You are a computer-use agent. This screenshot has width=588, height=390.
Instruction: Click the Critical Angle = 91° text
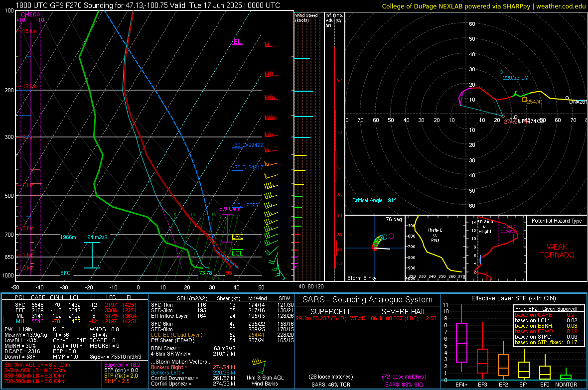coord(374,200)
